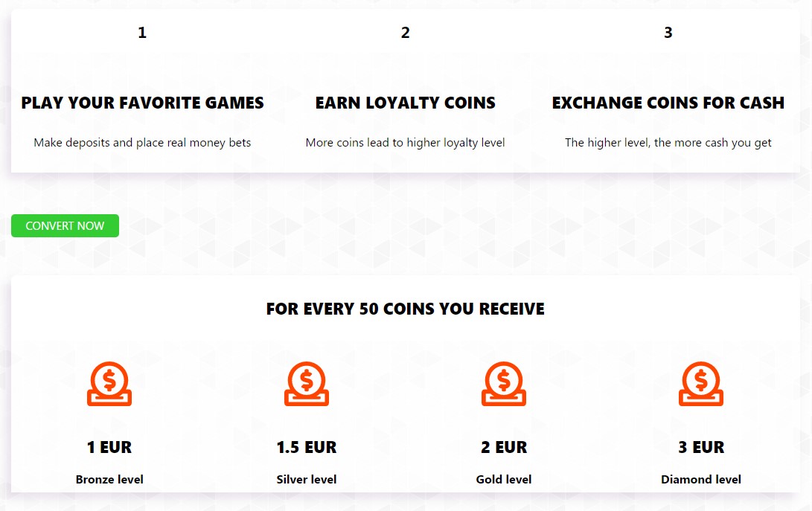Select the step number 2 heading

click(406, 33)
